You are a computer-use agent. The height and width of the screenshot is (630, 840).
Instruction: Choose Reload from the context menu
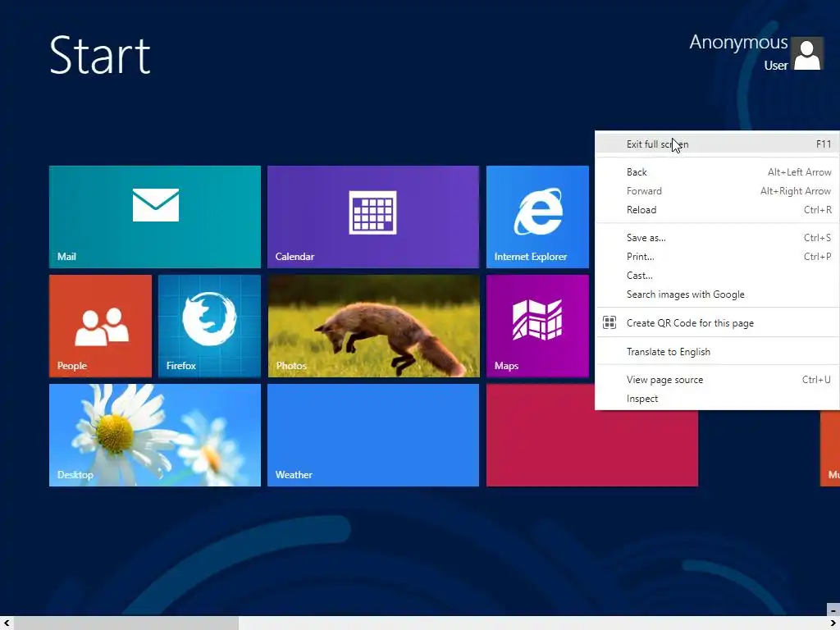coord(717,209)
